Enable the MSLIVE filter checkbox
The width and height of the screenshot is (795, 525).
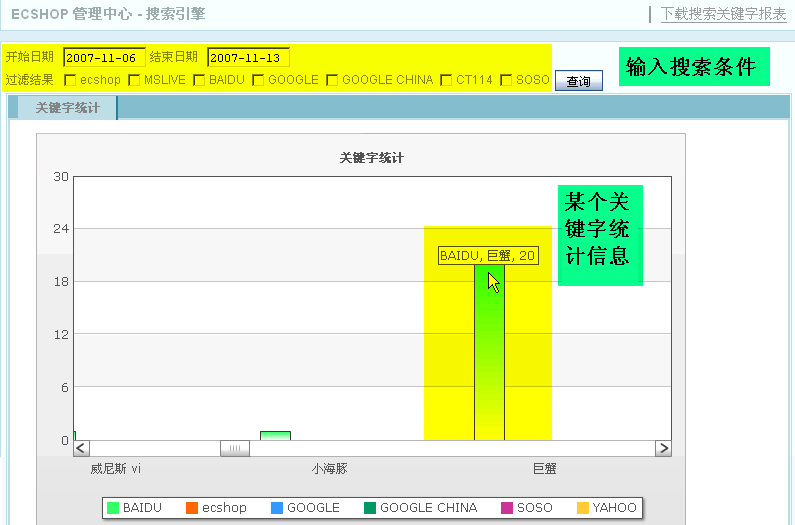tap(134, 80)
